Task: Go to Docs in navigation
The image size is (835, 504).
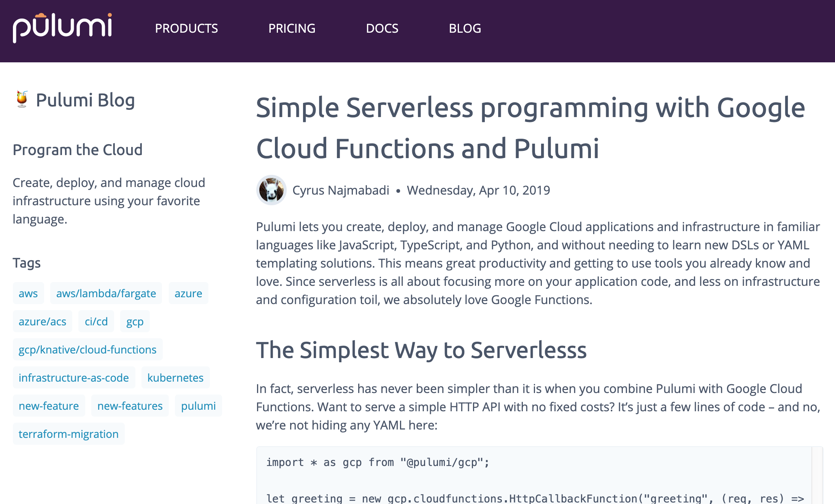Action: click(382, 29)
